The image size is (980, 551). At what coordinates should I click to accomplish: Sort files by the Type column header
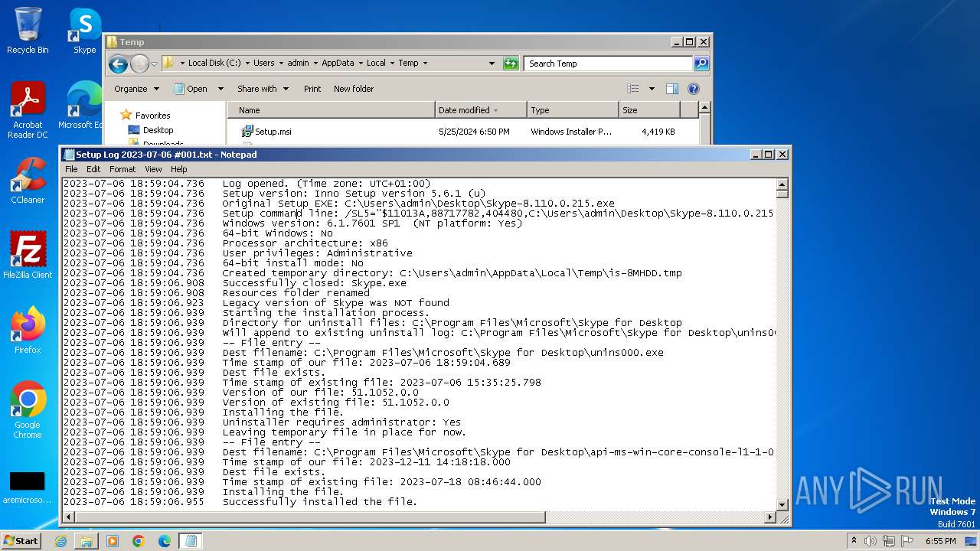[x=573, y=110]
